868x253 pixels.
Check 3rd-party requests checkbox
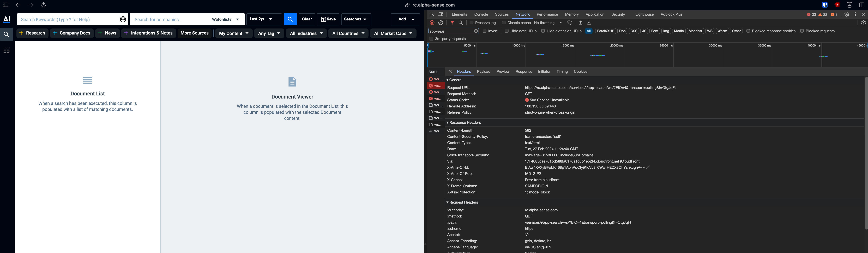[431, 39]
